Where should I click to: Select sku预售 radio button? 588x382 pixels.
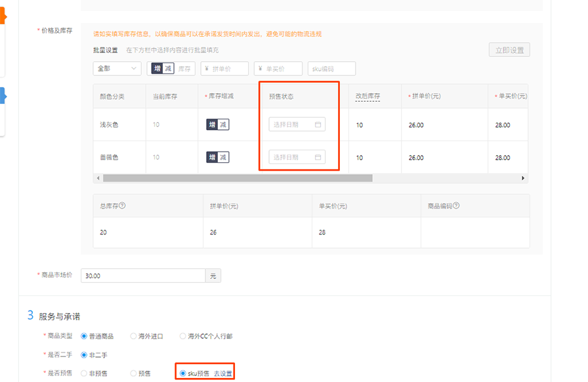click(x=182, y=373)
